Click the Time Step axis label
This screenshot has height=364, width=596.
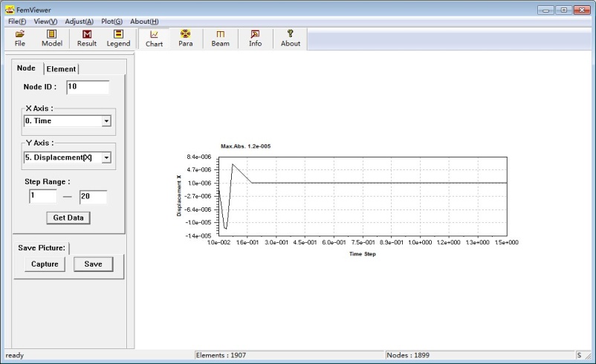tap(363, 254)
